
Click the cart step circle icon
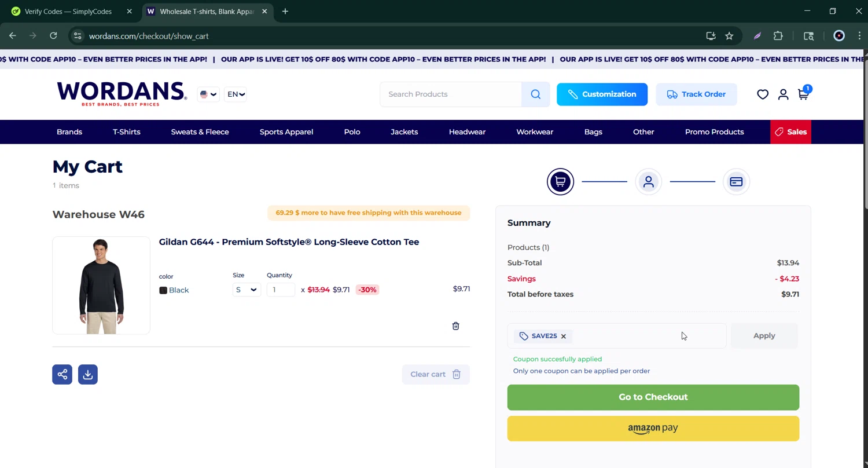click(560, 181)
